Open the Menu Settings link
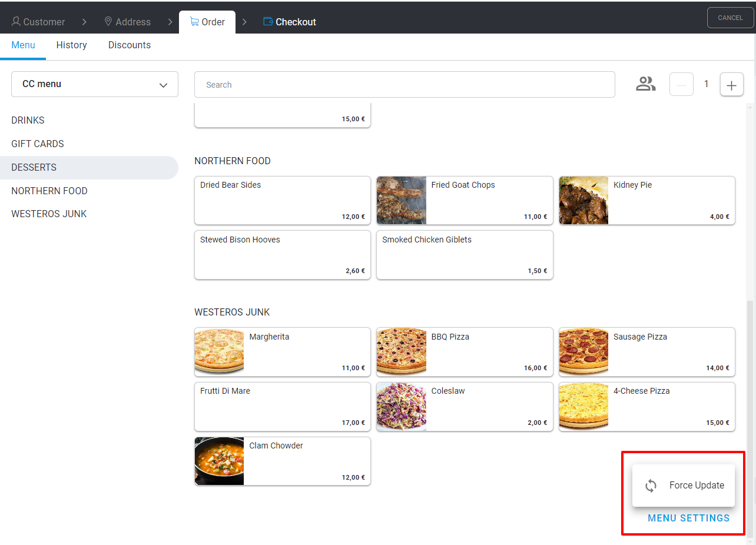Image resolution: width=756 pixels, height=545 pixels. (x=688, y=518)
